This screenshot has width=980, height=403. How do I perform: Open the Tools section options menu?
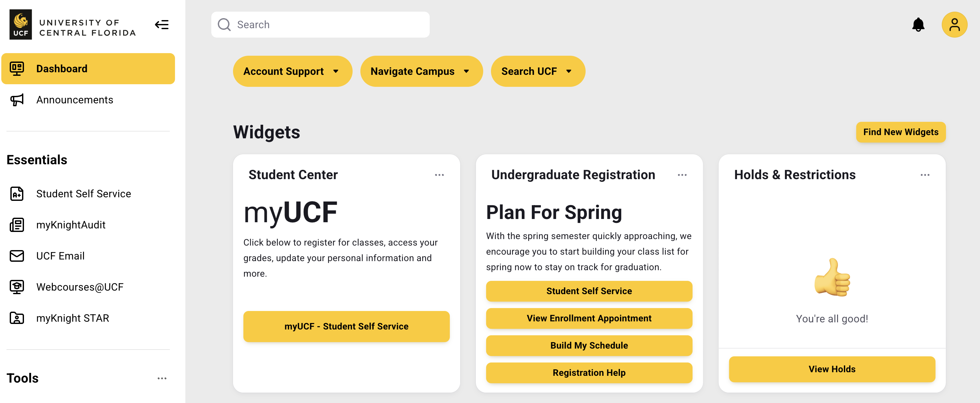click(x=162, y=378)
